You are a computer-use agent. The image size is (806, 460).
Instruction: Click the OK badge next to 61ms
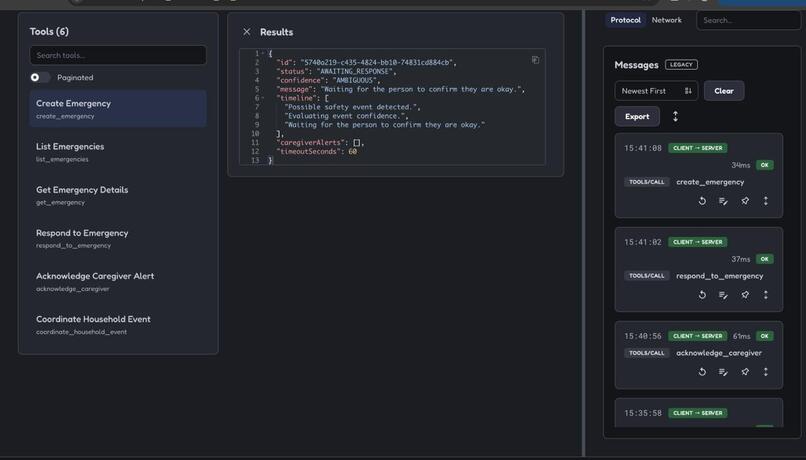[764, 336]
